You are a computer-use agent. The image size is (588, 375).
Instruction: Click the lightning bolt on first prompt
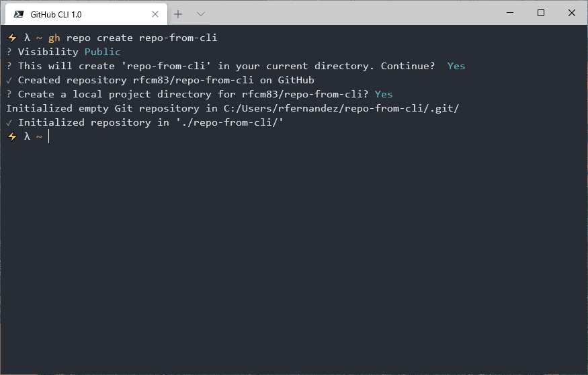tap(12, 38)
